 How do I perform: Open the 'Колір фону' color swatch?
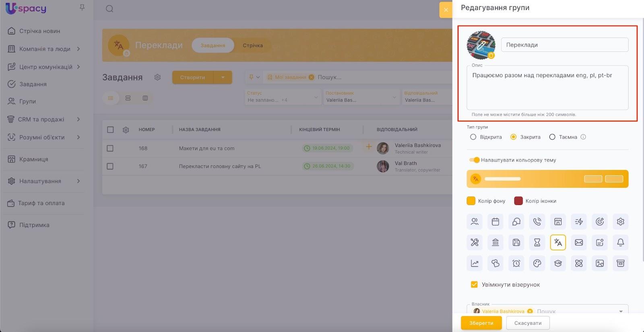coord(471,201)
